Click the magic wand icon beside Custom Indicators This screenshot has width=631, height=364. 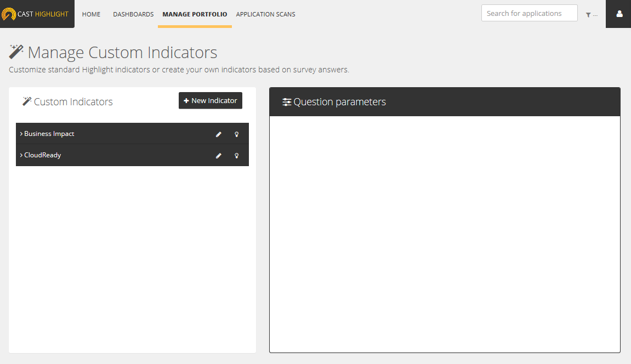pos(27,101)
